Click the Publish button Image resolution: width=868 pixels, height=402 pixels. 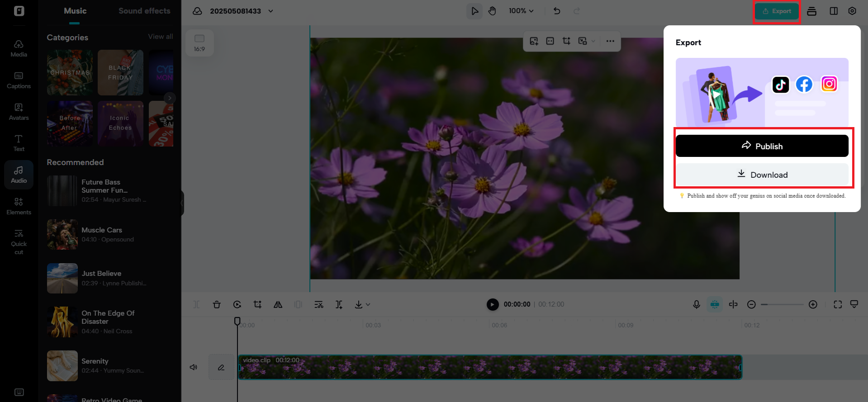tap(762, 146)
